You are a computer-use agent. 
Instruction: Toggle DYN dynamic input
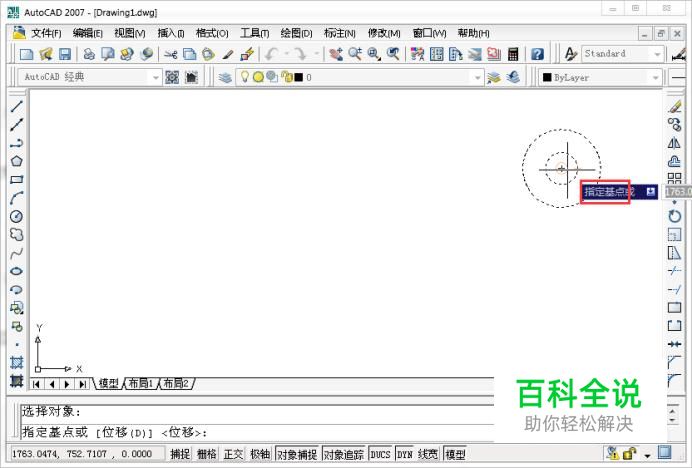pyautogui.click(x=405, y=454)
